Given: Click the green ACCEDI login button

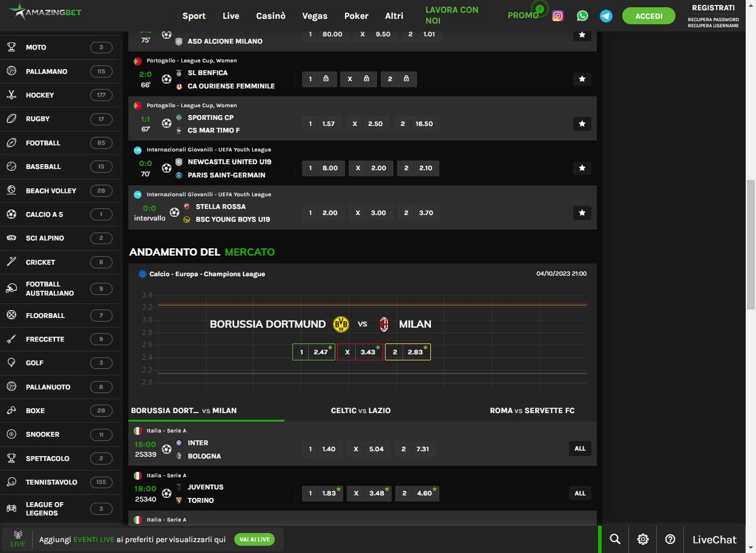Looking at the screenshot, I should [648, 16].
